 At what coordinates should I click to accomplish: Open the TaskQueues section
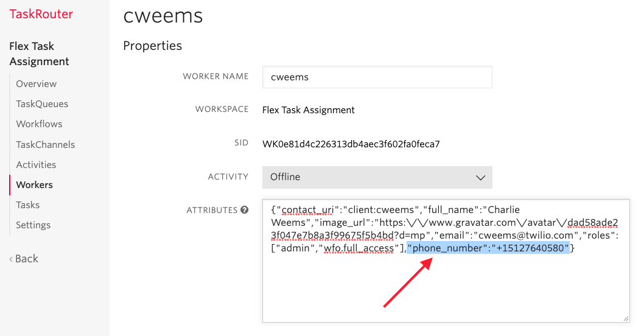42,104
